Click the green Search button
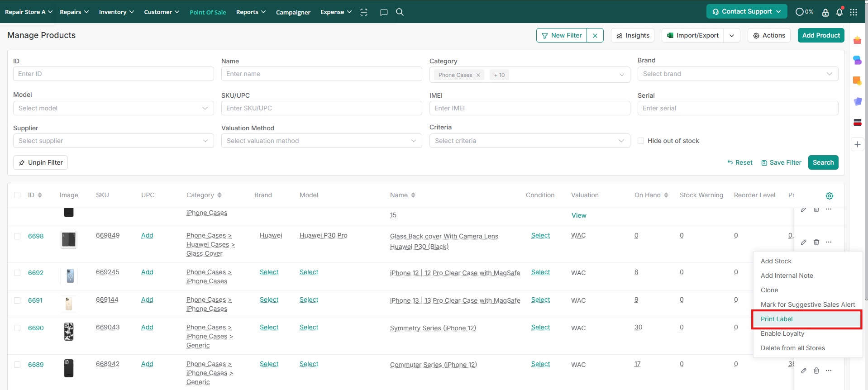868x390 pixels. tap(823, 162)
